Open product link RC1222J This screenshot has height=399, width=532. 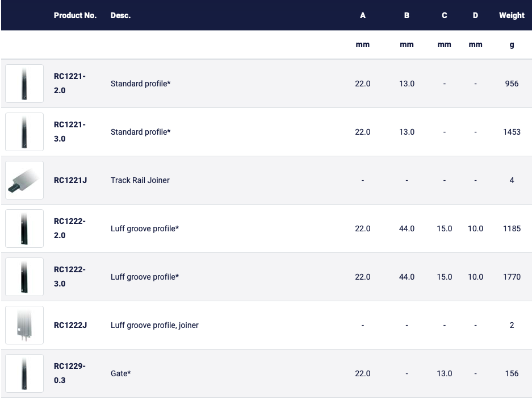[70, 325]
